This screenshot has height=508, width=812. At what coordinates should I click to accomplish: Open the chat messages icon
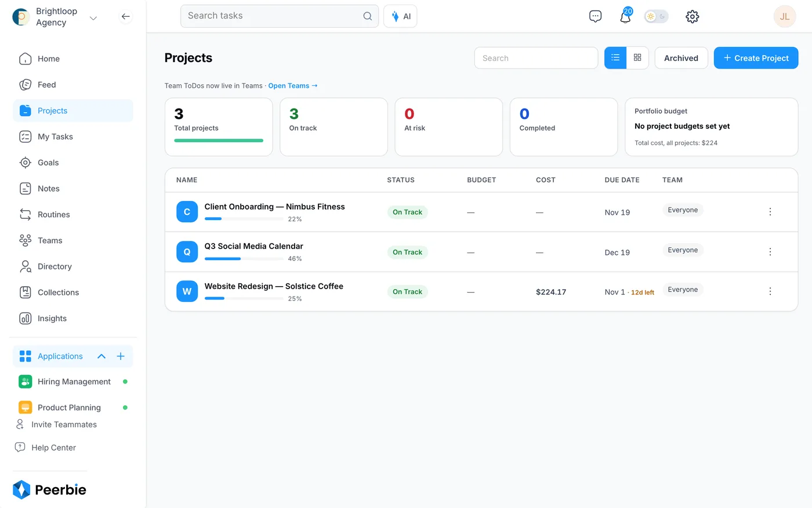tap(595, 16)
